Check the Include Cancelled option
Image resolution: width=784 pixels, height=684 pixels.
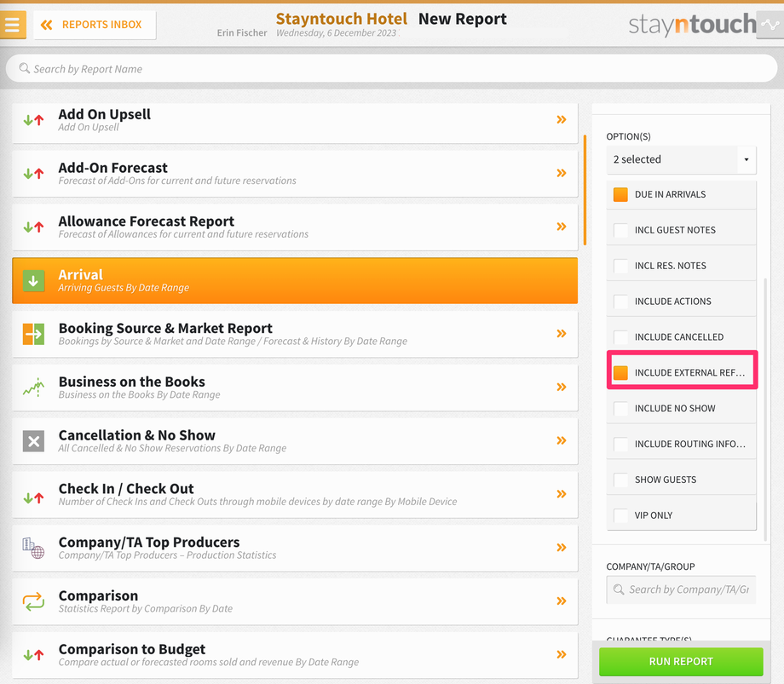tap(620, 336)
